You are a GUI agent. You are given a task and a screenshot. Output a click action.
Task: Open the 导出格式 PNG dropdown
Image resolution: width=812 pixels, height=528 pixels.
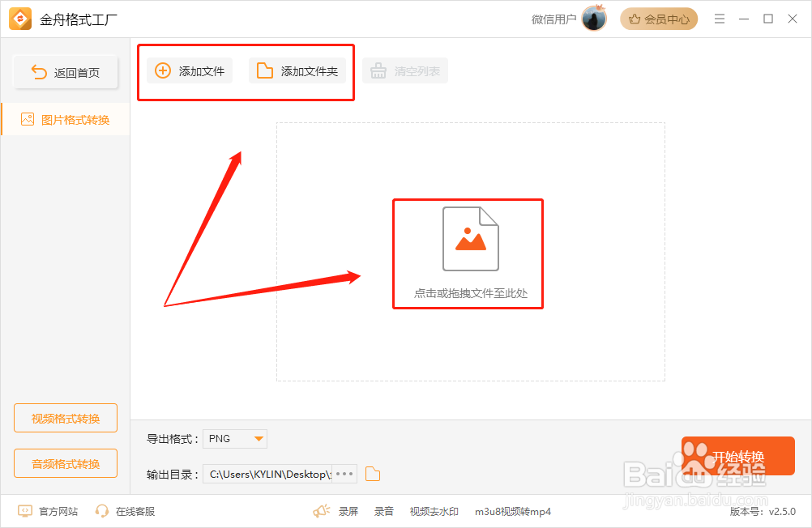pyautogui.click(x=234, y=438)
